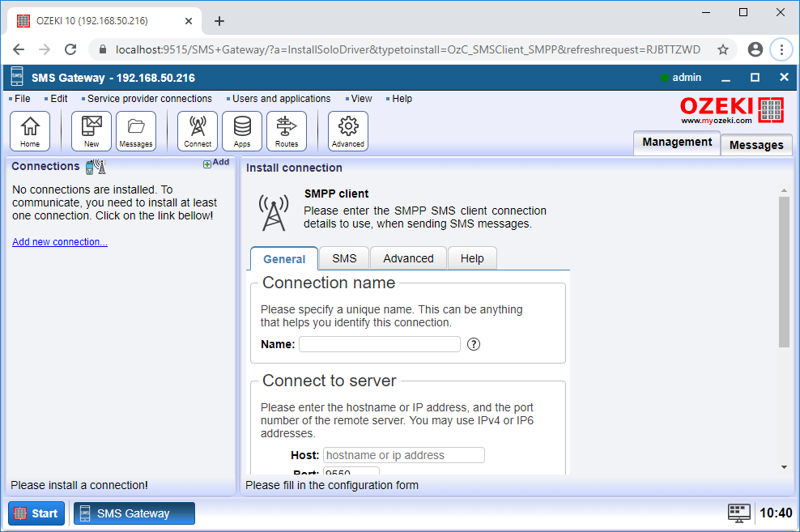Open the View menu
This screenshot has width=800, height=532.
click(x=360, y=99)
